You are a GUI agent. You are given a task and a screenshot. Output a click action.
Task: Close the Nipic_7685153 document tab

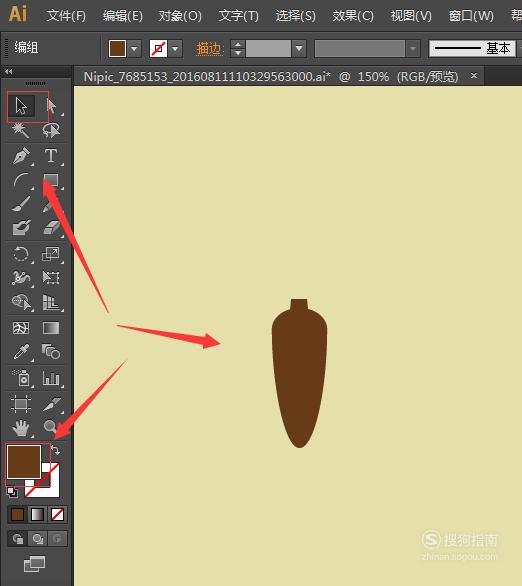[x=474, y=75]
